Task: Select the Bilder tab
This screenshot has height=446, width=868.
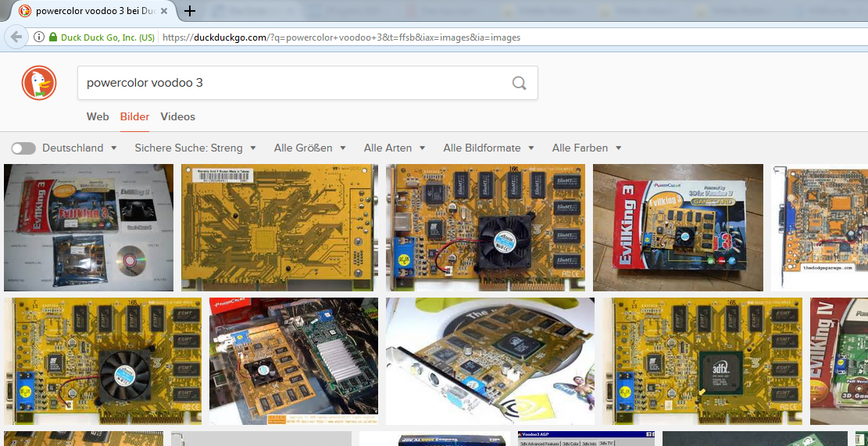Action: (x=134, y=116)
